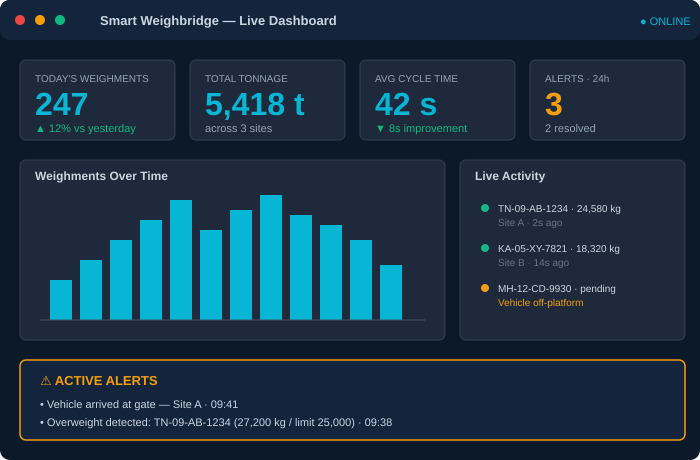Click the orange dot beside MH-12-CD-9930
The width and height of the screenshot is (700, 460).
pos(485,289)
